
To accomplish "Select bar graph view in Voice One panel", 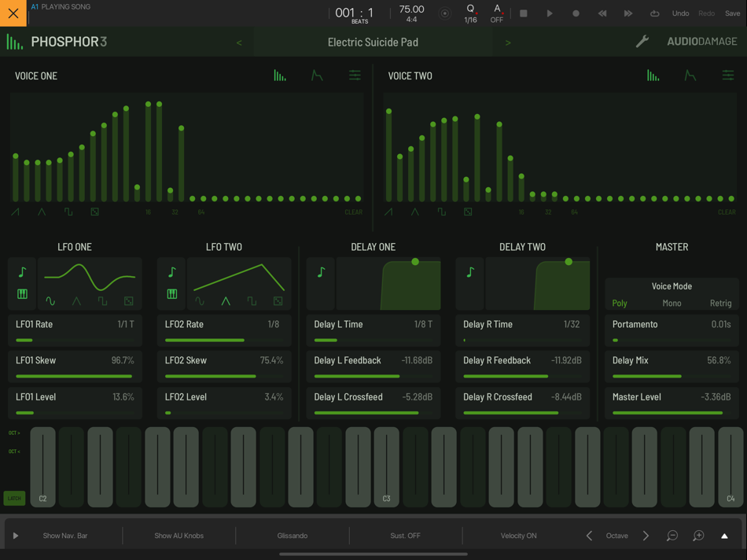I will pos(280,76).
